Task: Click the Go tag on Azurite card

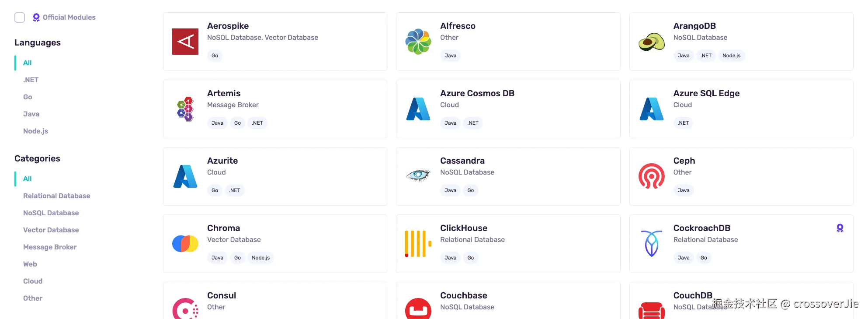Action: 215,190
